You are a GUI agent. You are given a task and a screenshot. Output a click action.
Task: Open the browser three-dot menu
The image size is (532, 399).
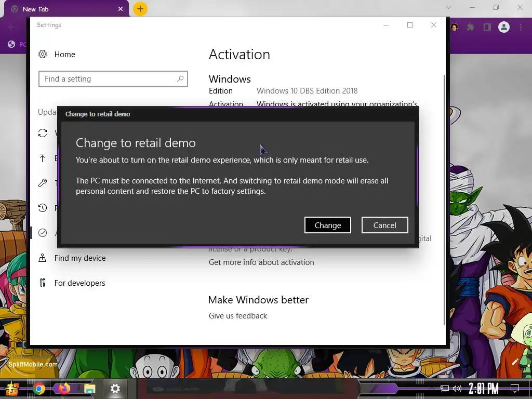521,27
